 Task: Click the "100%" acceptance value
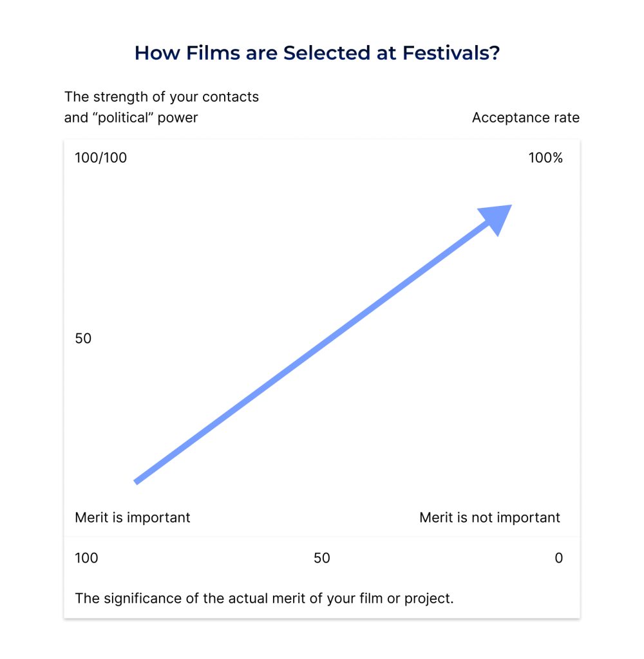pyautogui.click(x=545, y=158)
